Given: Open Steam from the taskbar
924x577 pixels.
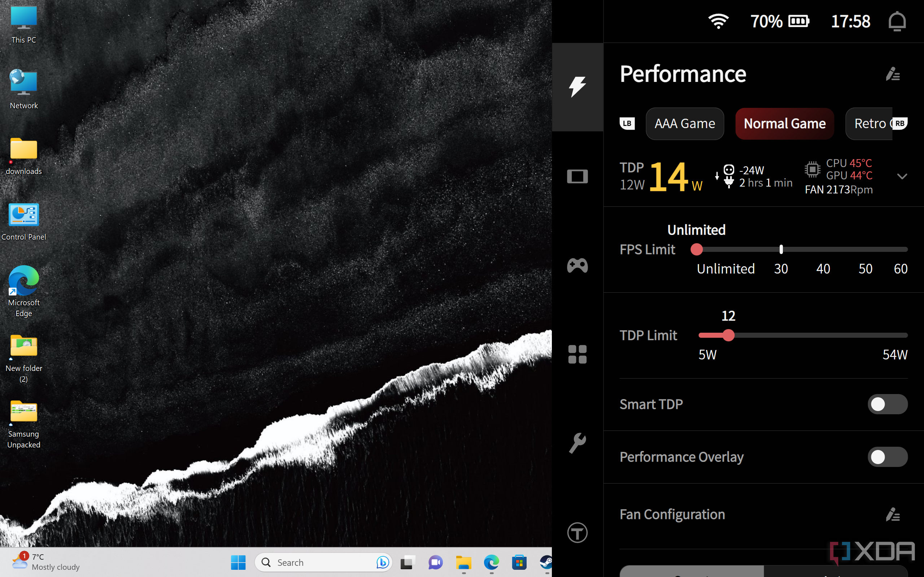Looking at the screenshot, I should [546, 563].
